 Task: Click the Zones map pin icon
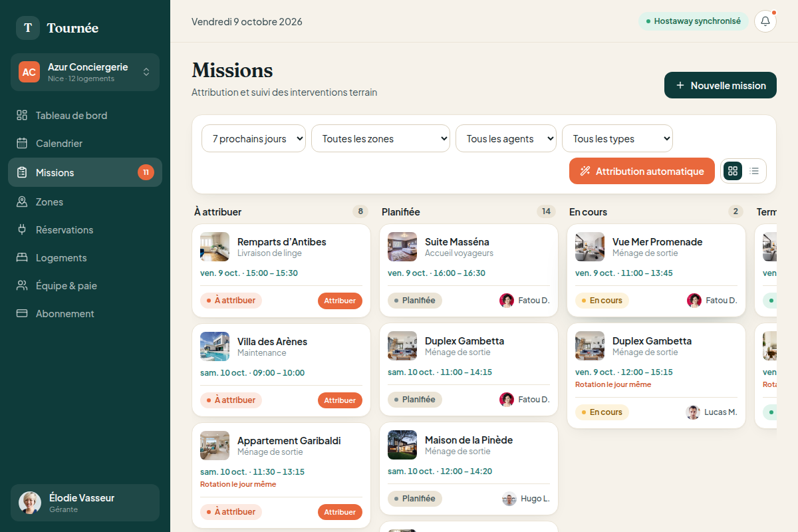point(22,201)
